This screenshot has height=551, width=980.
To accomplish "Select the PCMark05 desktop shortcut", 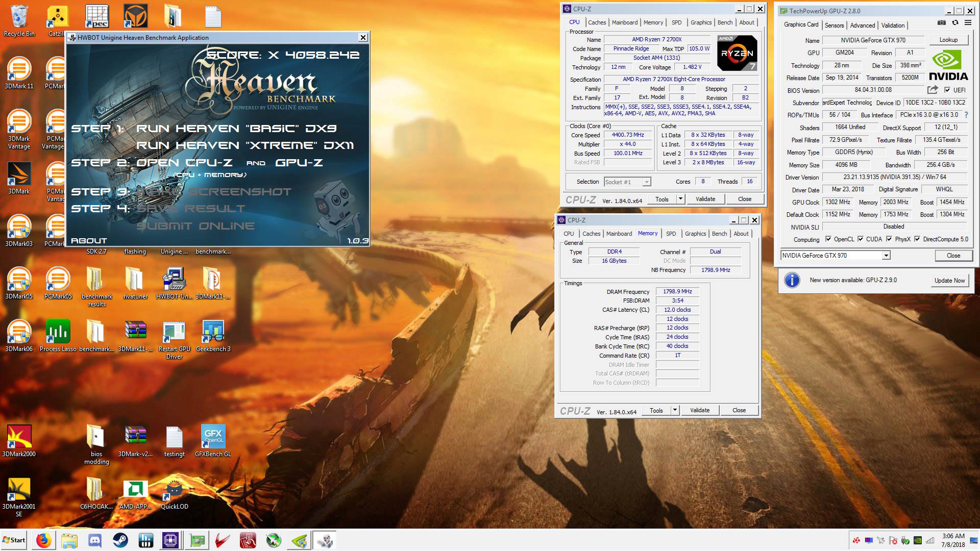I will click(58, 283).
